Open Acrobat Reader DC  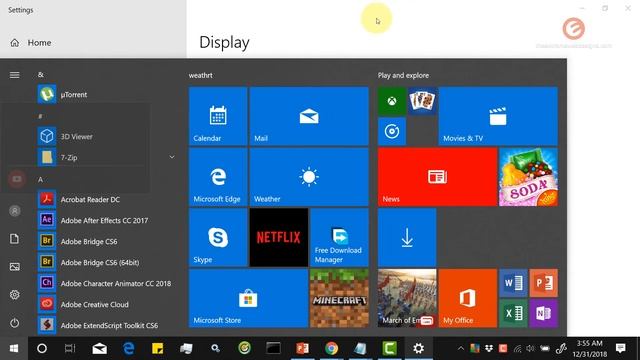pyautogui.click(x=107, y=199)
